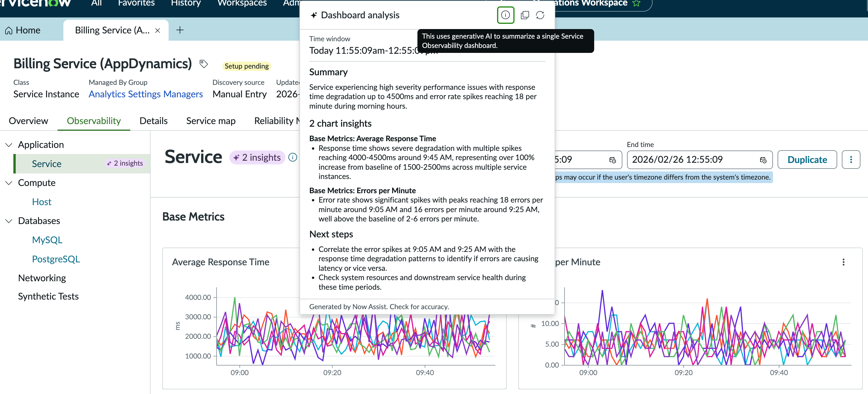Copy the Dashboard analysis content
This screenshot has width=868, height=394.
pos(525,15)
